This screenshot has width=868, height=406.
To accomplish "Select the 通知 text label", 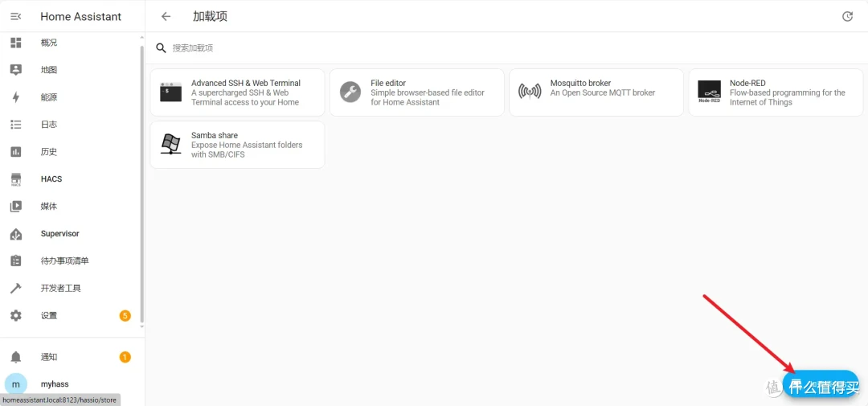I will [49, 357].
